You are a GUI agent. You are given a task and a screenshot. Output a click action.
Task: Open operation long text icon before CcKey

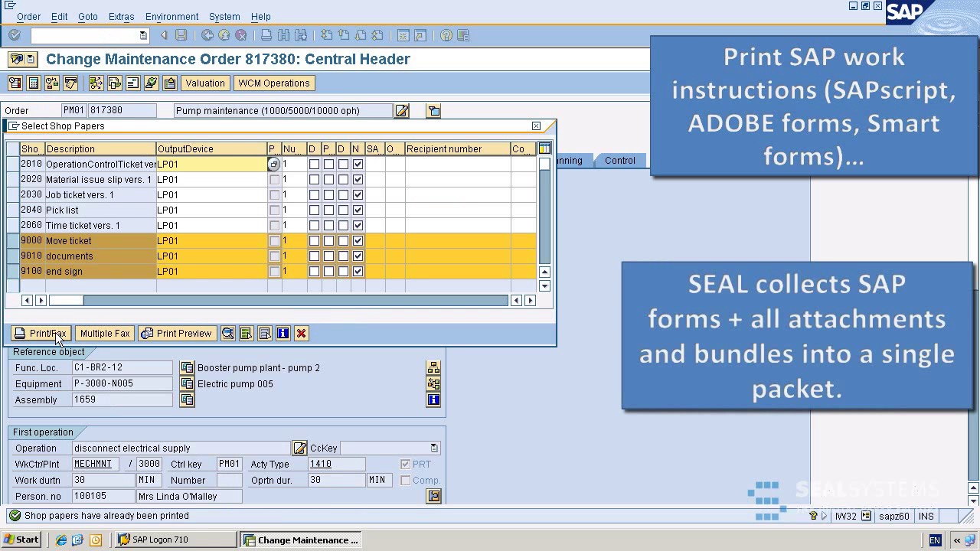(299, 448)
